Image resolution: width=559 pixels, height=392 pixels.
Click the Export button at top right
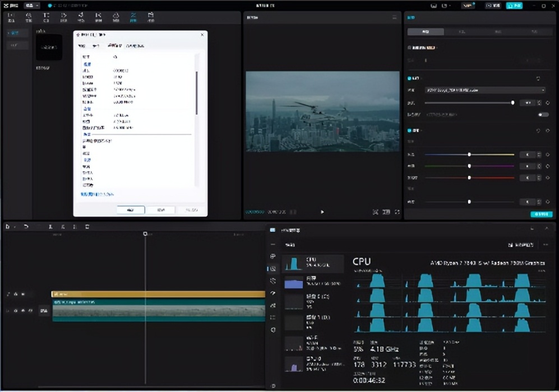(514, 6)
